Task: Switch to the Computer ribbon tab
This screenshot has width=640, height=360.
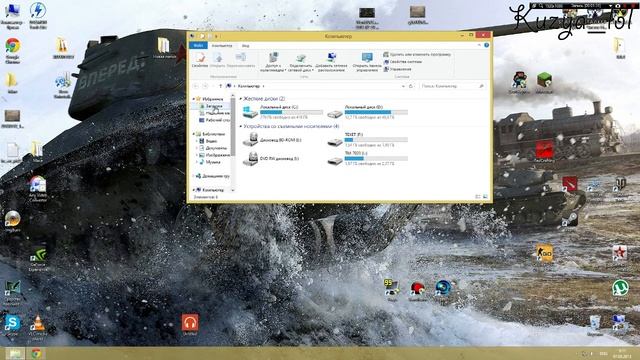Action: 222,46
